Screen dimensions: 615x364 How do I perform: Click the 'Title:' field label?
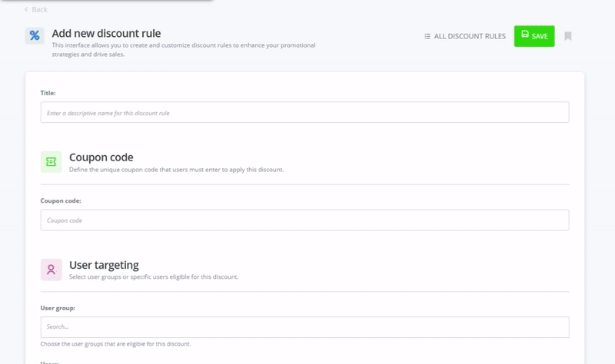pyautogui.click(x=48, y=93)
